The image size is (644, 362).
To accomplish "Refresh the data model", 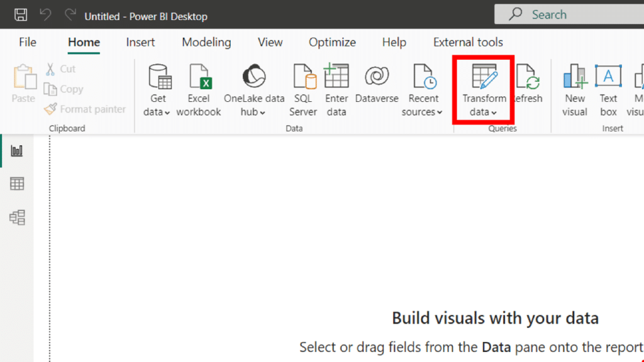I will point(528,88).
